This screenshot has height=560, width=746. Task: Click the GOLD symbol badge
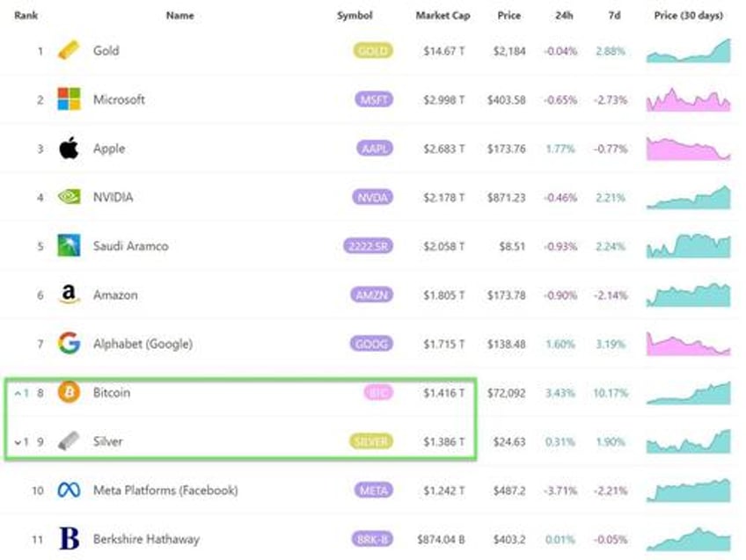(373, 50)
